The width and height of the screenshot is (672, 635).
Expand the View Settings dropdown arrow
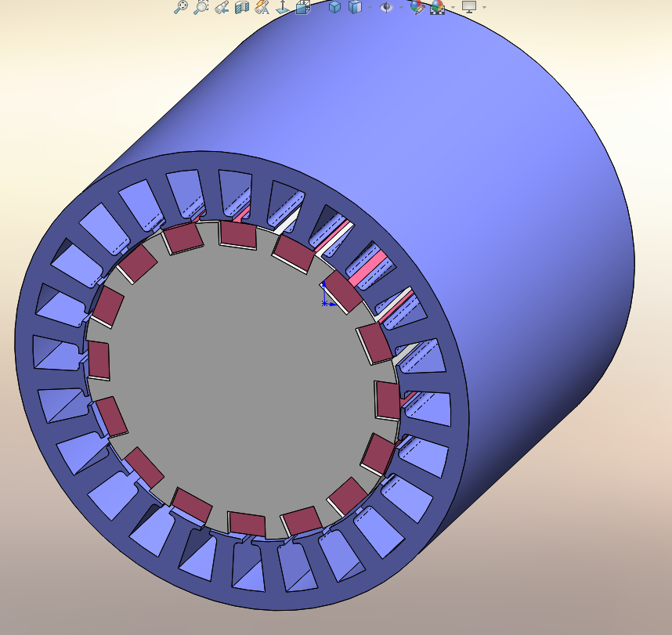(484, 7)
